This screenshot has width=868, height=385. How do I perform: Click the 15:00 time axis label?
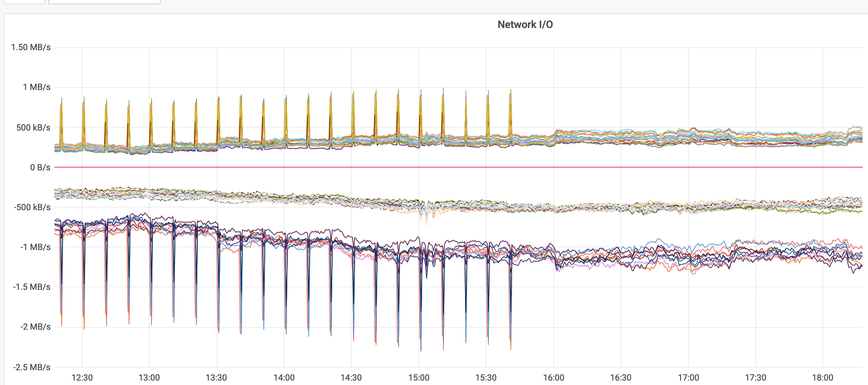coord(419,378)
